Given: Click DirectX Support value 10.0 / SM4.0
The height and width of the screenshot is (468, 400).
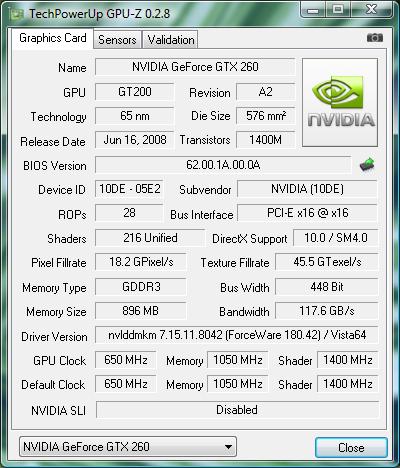Looking at the screenshot, I should 336,238.
